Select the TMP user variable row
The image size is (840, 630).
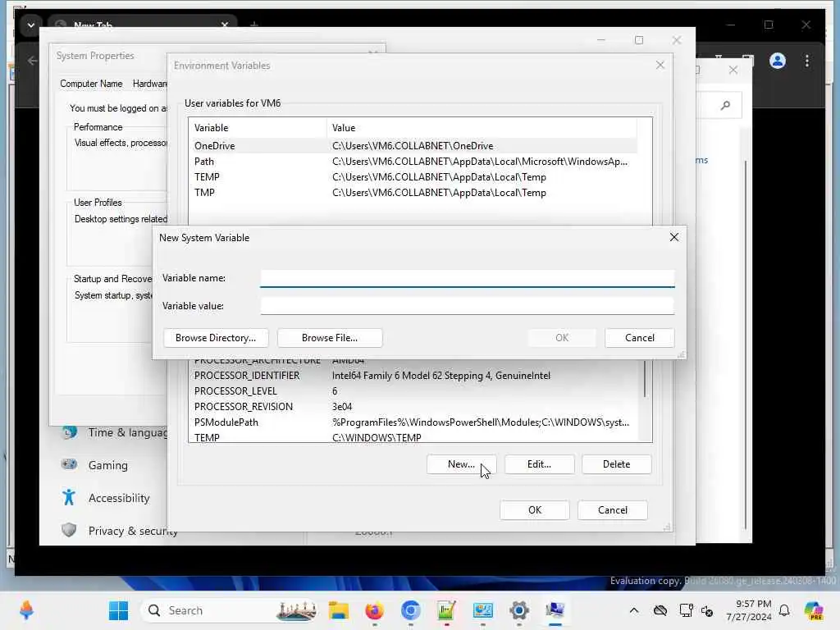(x=413, y=192)
